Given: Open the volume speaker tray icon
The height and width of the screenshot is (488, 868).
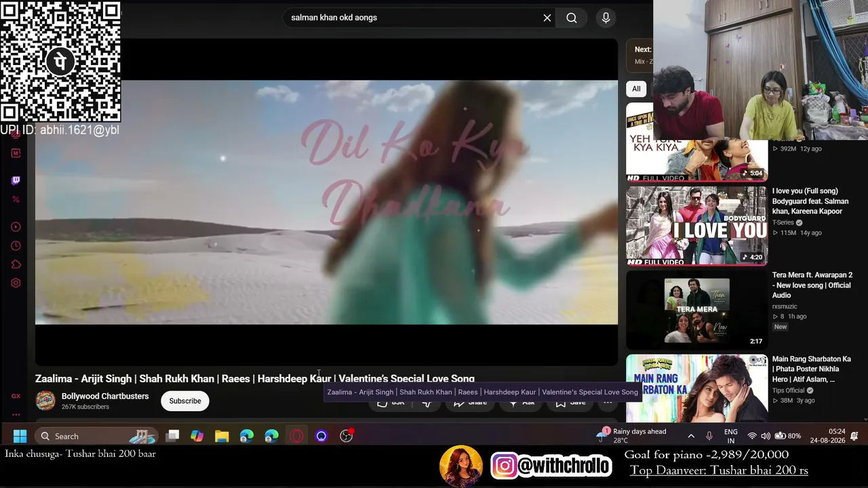Looking at the screenshot, I should pos(766,436).
